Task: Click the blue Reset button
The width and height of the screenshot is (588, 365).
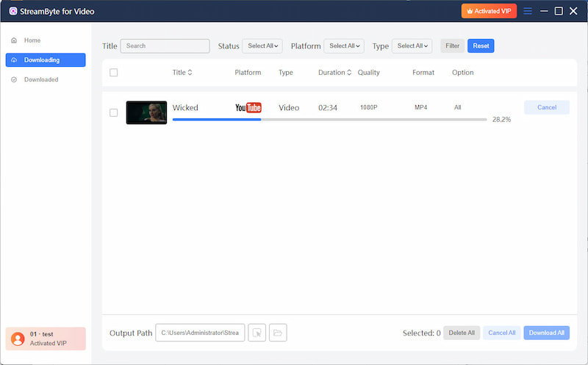Action: [481, 46]
